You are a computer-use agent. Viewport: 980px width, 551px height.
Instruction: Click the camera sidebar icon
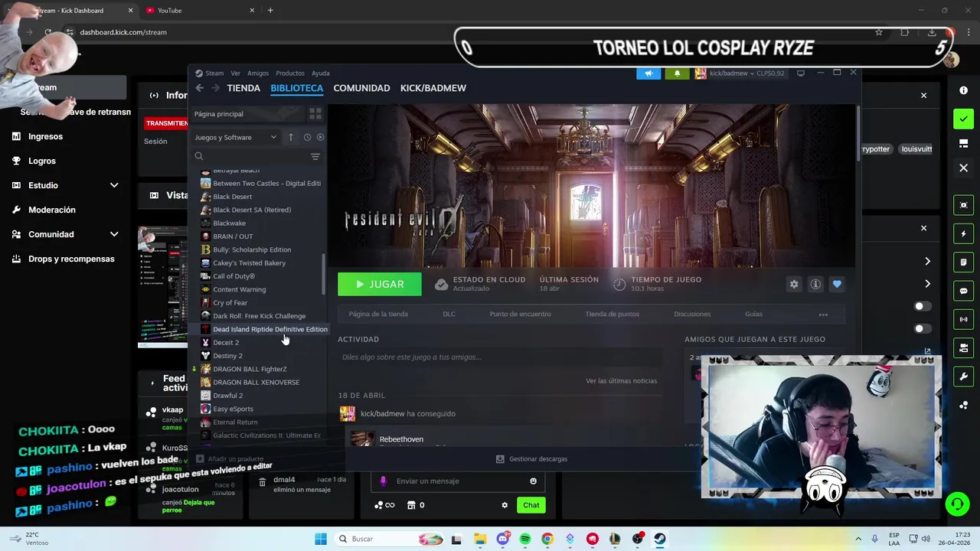tap(964, 205)
